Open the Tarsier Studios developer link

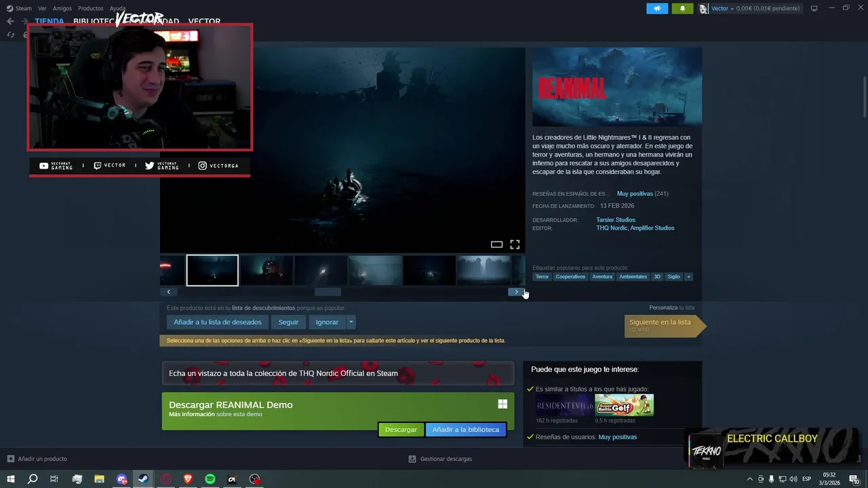point(616,220)
